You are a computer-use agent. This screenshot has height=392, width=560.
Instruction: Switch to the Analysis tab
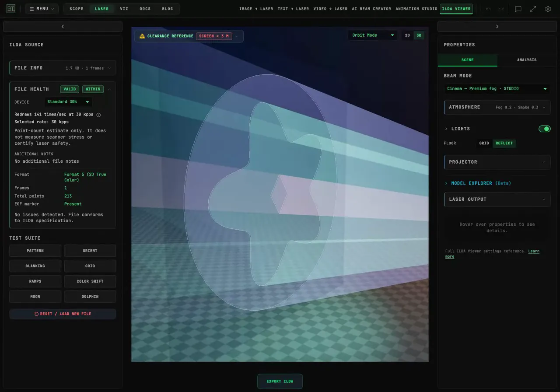(527, 60)
